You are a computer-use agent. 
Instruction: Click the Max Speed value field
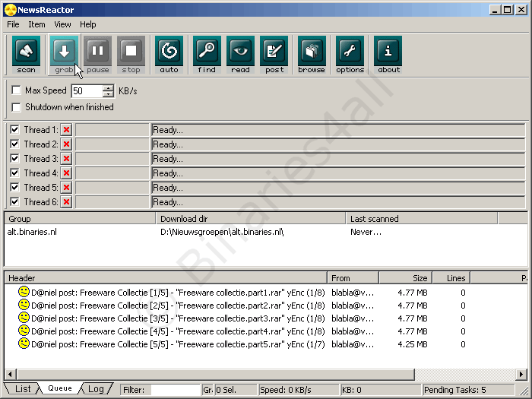(x=87, y=91)
